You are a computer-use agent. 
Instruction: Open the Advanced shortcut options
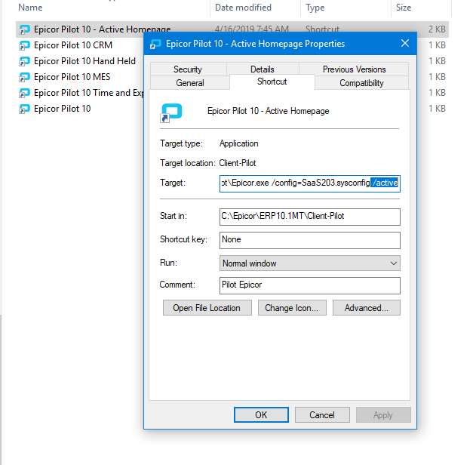[367, 308]
